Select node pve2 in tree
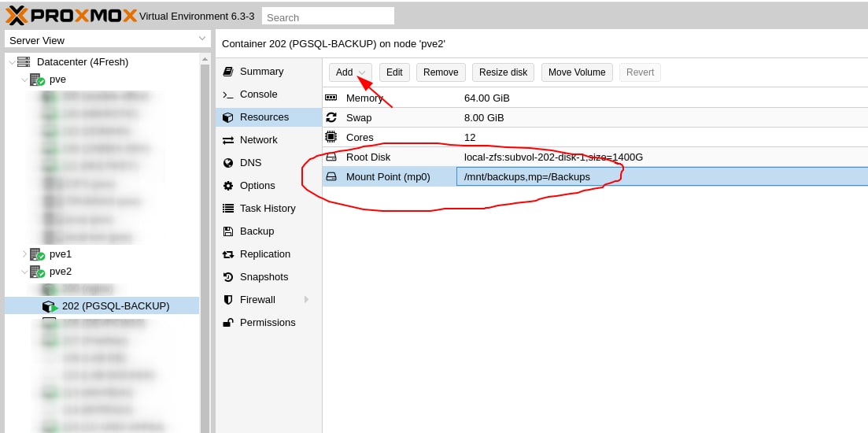The image size is (868, 433). pos(61,272)
